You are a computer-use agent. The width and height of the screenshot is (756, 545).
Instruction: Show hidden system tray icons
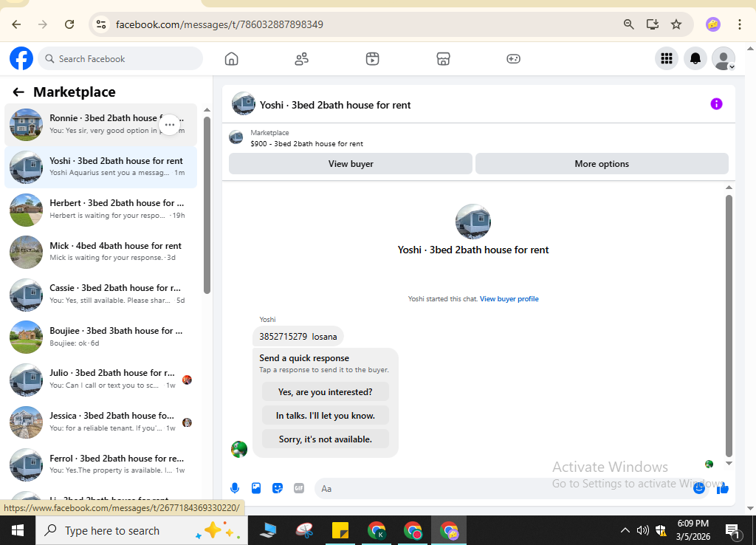tap(625, 530)
